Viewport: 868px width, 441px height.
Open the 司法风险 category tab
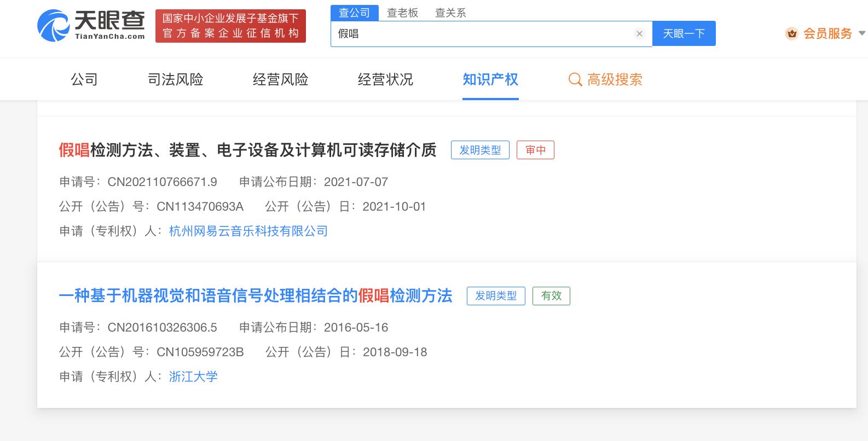(175, 80)
